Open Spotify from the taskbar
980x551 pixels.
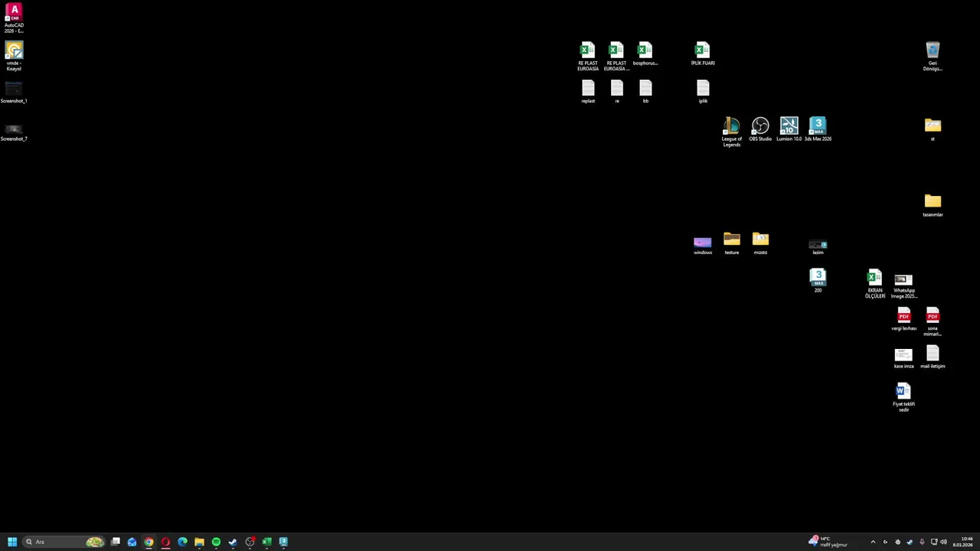point(216,542)
